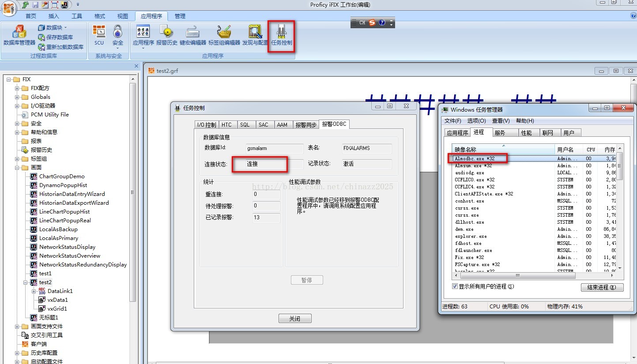Click the 暂停 button
The image size is (637, 364).
pyautogui.click(x=307, y=280)
